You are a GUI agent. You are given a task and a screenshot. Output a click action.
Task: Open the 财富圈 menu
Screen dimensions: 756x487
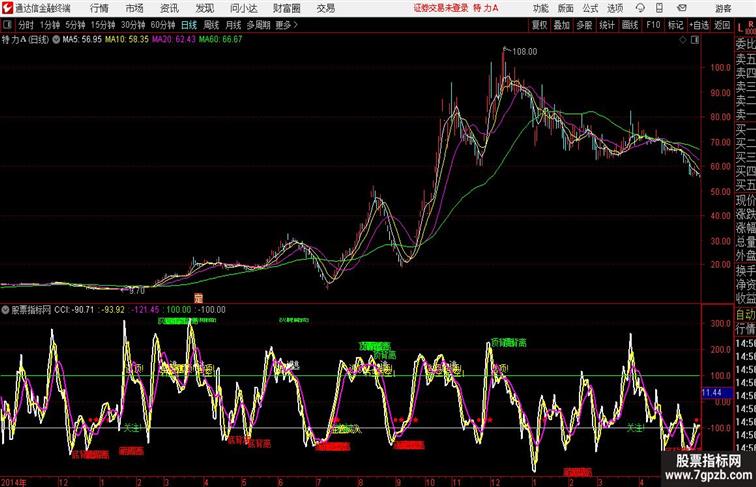pos(286,8)
